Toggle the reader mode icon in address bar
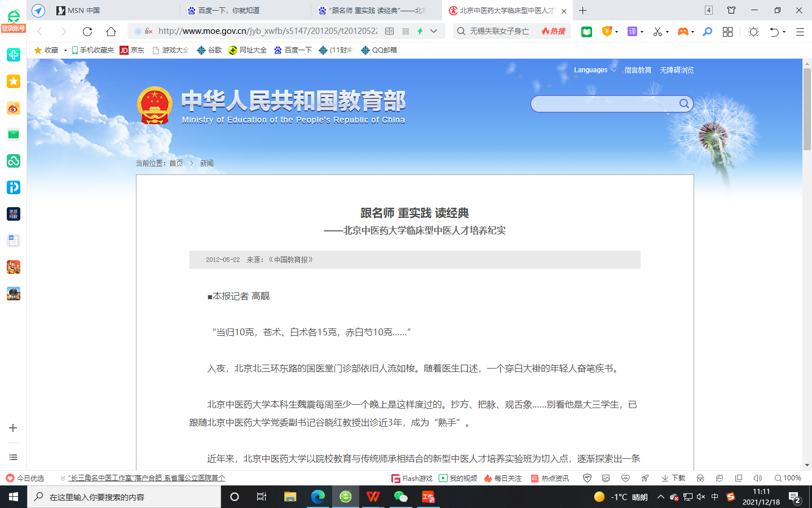812x508 pixels. click(389, 31)
